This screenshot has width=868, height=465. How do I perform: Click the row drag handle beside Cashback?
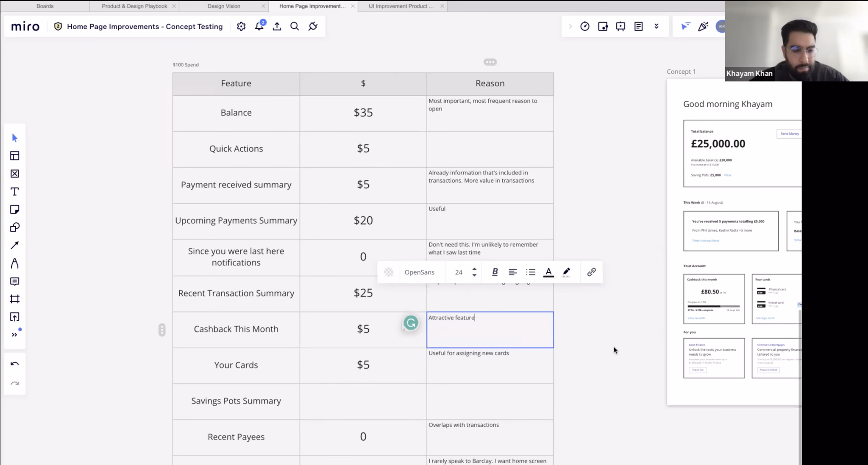pos(162,329)
